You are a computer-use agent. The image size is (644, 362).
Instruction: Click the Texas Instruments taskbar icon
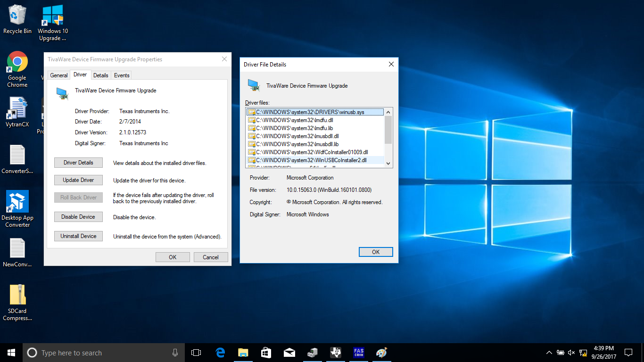click(x=336, y=353)
